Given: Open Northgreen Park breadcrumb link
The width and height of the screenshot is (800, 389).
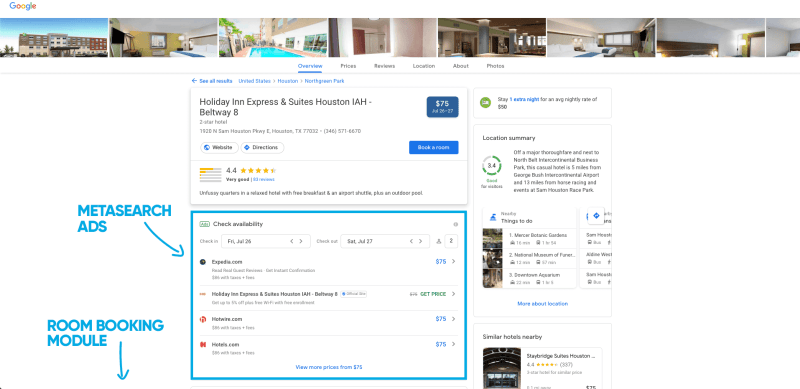Looking at the screenshot, I should 324,81.
